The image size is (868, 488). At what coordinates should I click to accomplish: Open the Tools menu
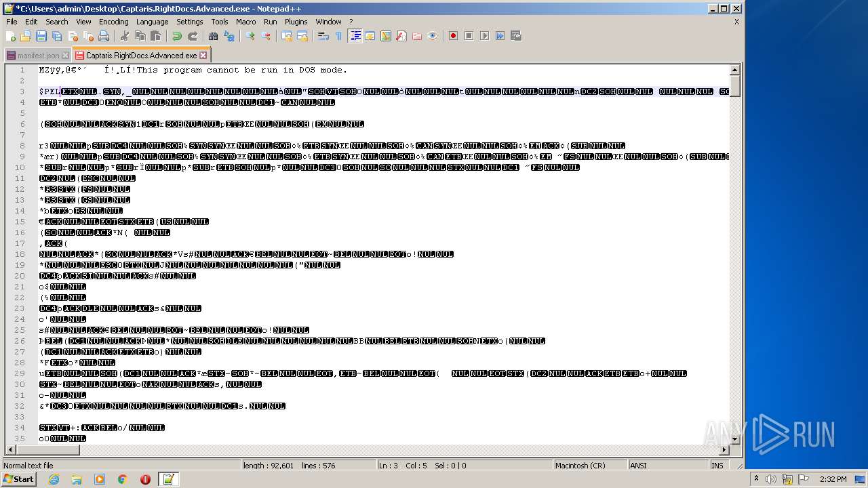point(219,22)
